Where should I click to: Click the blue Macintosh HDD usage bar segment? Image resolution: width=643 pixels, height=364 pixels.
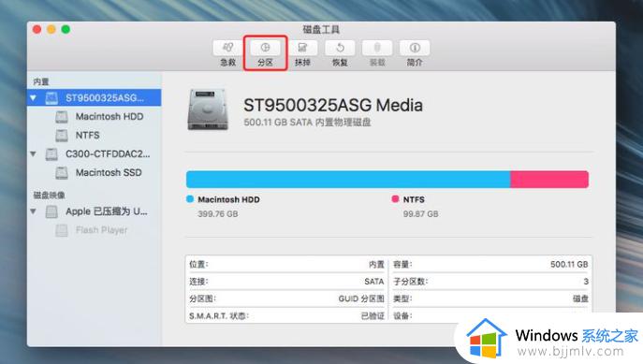(348, 180)
